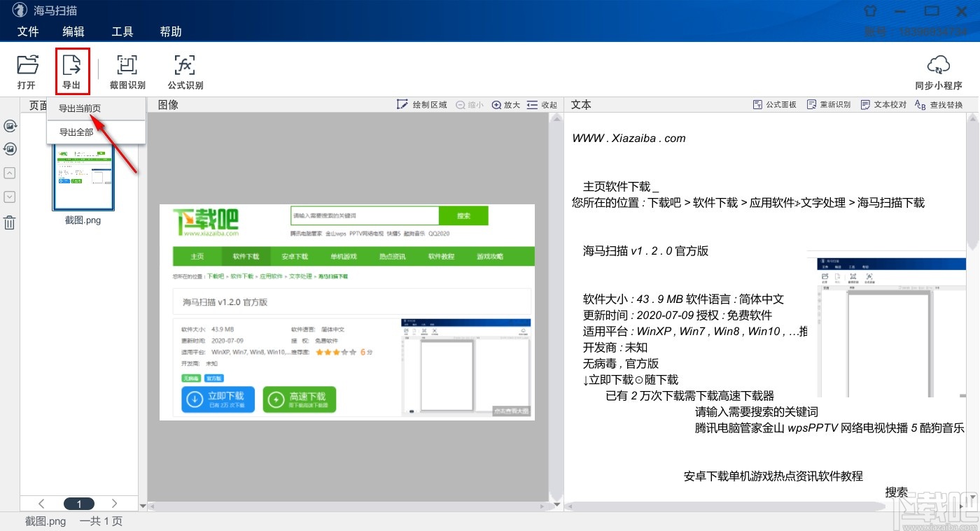Start 文本校对 text proofreading
The image size is (980, 531).
click(x=883, y=105)
